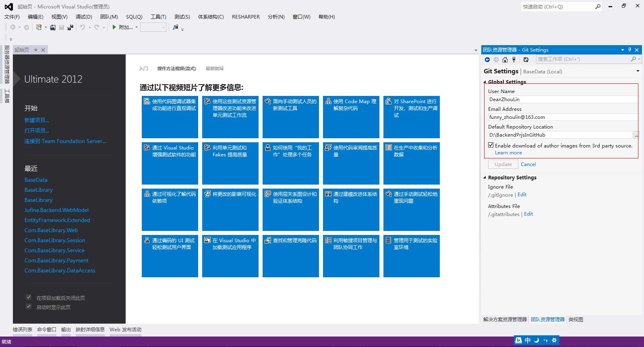Click the Refresh icon in Team Explorer

click(x=526, y=59)
